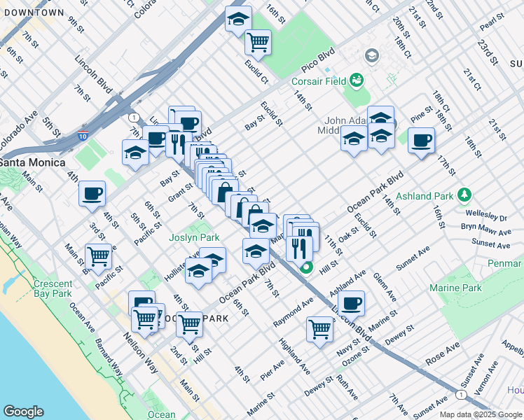Click the Corsair Field stadium icon

point(357,80)
